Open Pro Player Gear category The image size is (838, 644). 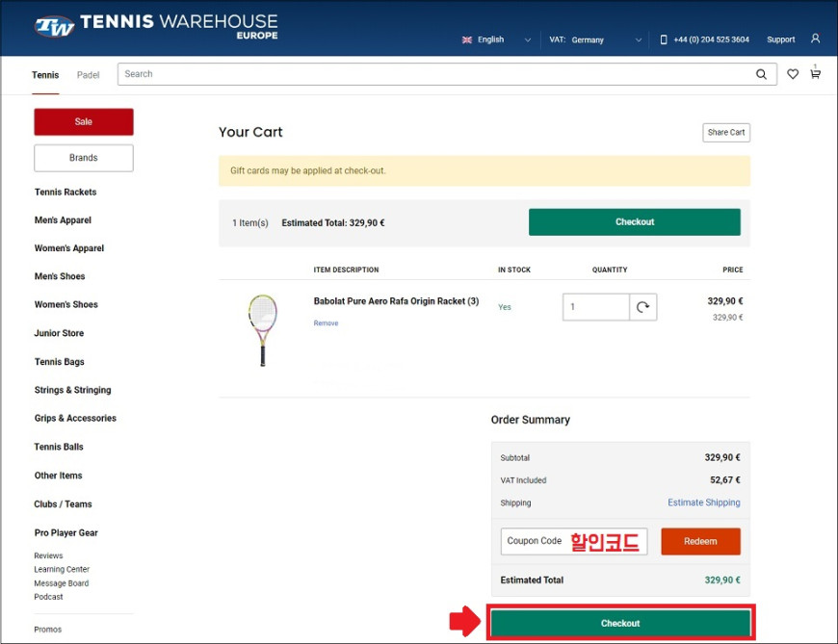click(x=65, y=532)
